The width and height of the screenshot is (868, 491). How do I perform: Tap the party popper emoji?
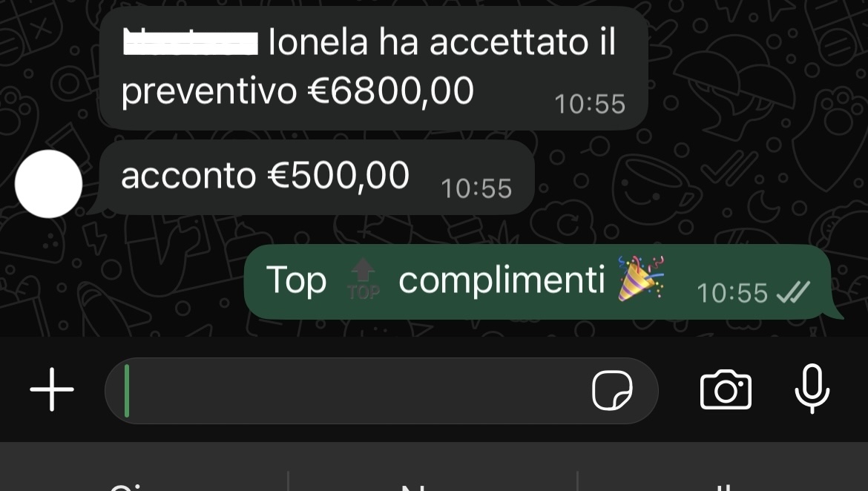tap(641, 278)
